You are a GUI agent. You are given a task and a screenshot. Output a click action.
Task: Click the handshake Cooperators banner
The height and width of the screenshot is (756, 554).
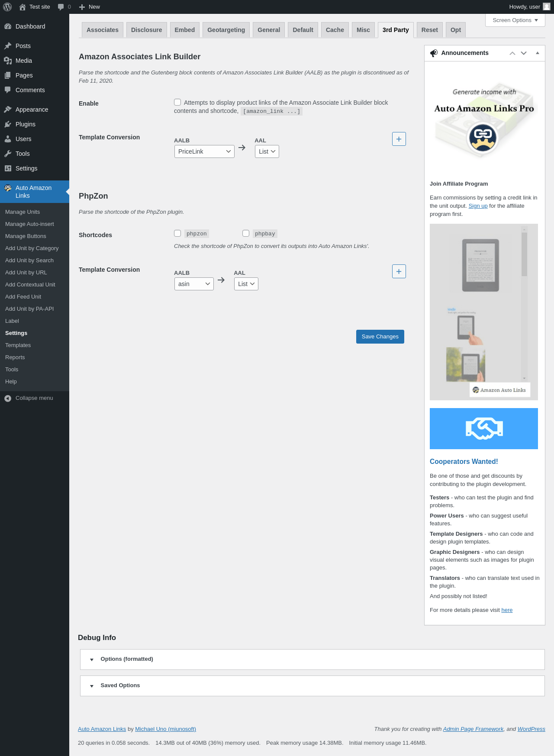(484, 428)
